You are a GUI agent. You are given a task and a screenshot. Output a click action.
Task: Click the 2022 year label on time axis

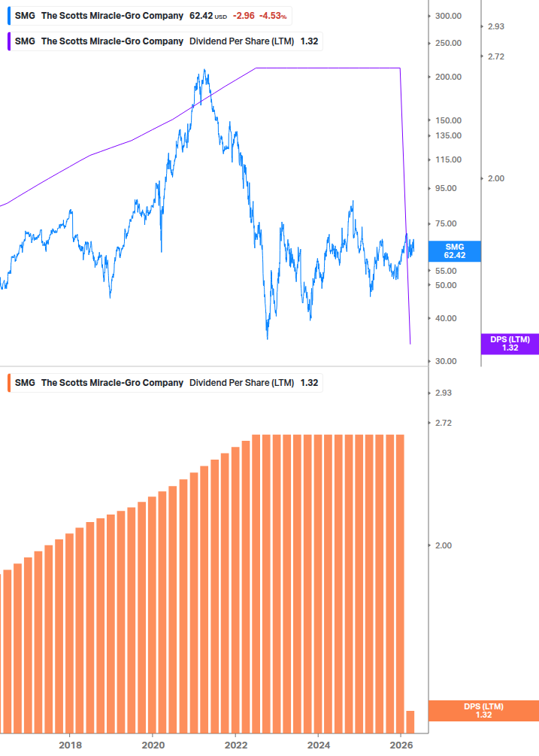[x=236, y=745]
